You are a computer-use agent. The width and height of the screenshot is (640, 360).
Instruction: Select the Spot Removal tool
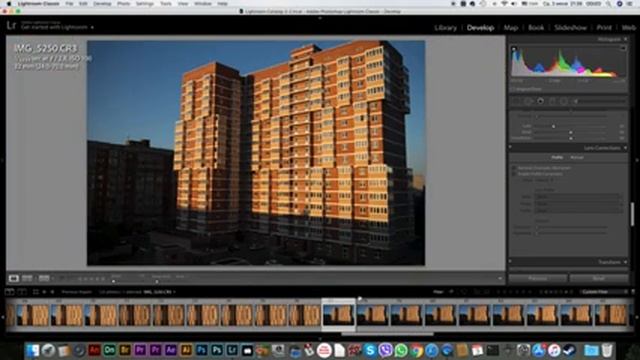[529, 101]
